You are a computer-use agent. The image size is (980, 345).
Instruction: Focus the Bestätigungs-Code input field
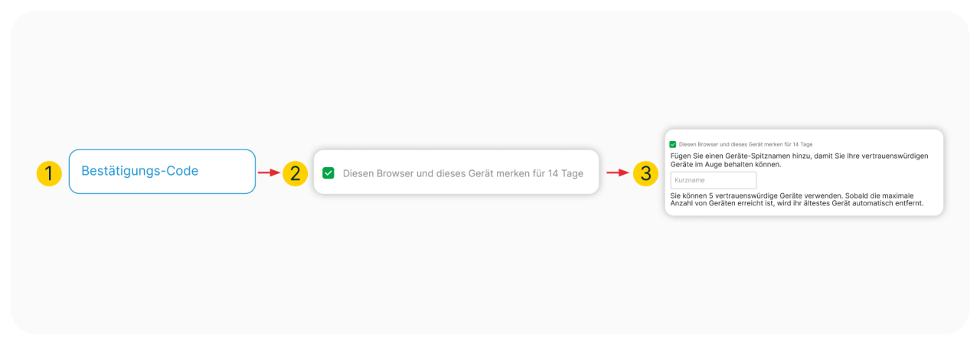pyautogui.click(x=162, y=171)
